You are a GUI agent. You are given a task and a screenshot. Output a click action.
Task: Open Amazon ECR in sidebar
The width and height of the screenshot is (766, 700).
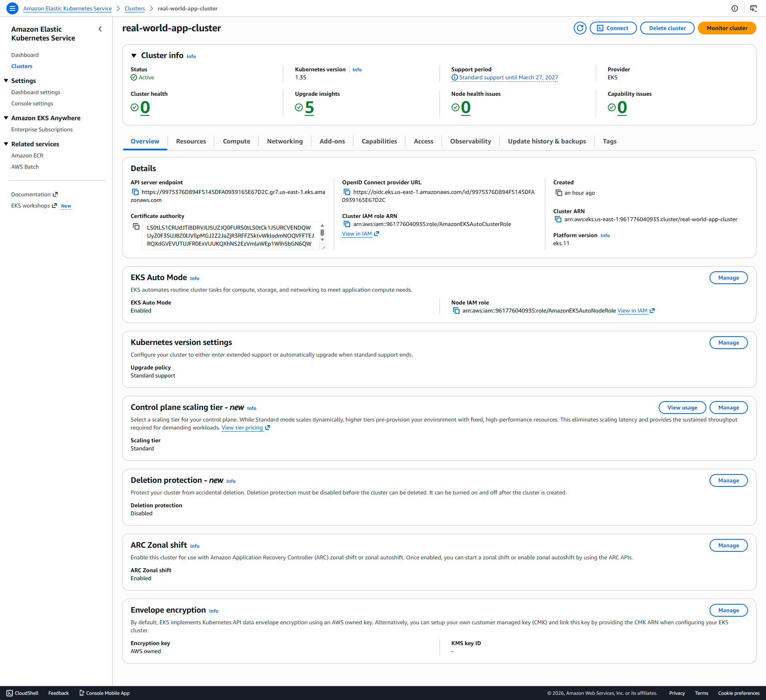click(27, 155)
